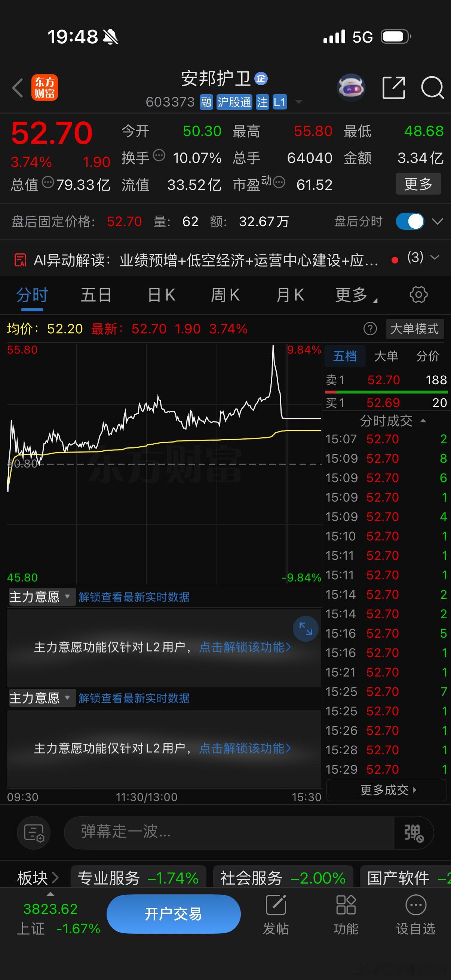Viewport: 451px width, 980px height.
Task: Tap the 融 margin tag
Action: [x=206, y=102]
